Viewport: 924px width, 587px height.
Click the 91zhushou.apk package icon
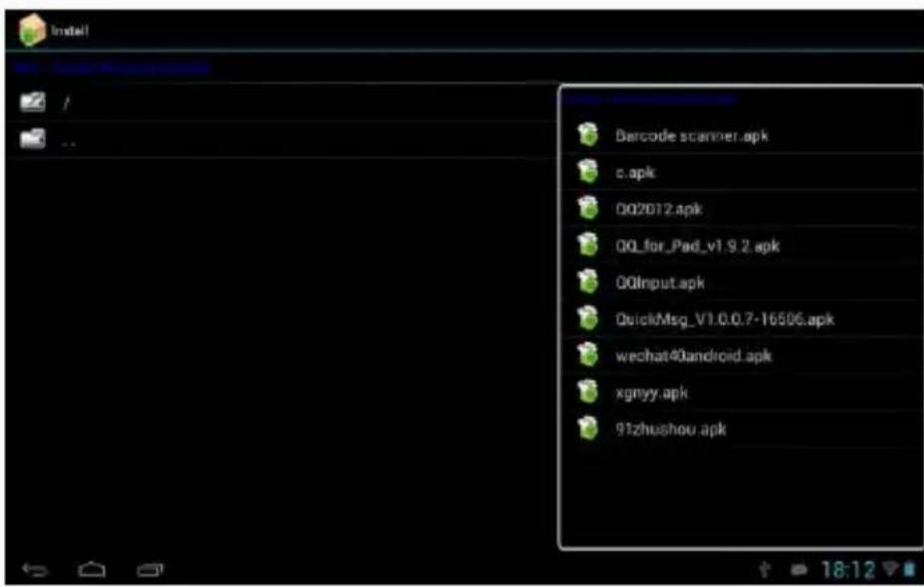point(587,428)
